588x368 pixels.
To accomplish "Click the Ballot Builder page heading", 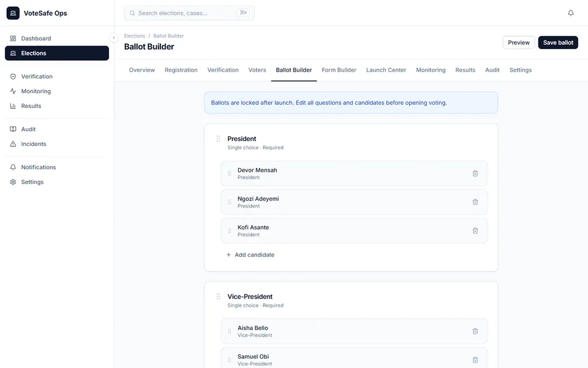I will tap(149, 47).
